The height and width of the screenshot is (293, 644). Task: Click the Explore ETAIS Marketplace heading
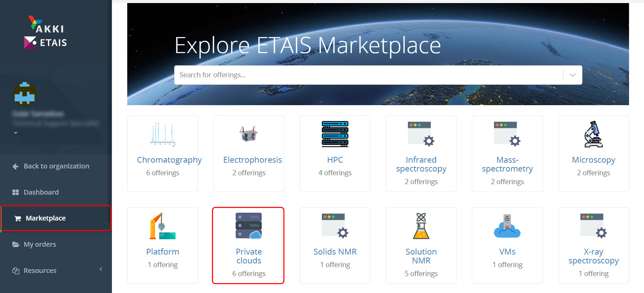308,46
